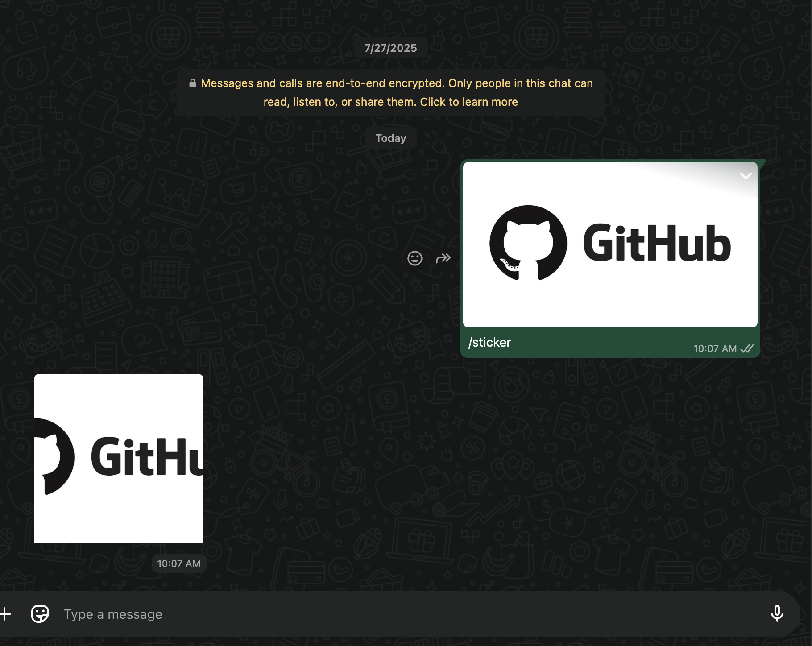The width and height of the screenshot is (812, 646).
Task: Click the 7/27/2025 date label
Action: pyautogui.click(x=391, y=48)
